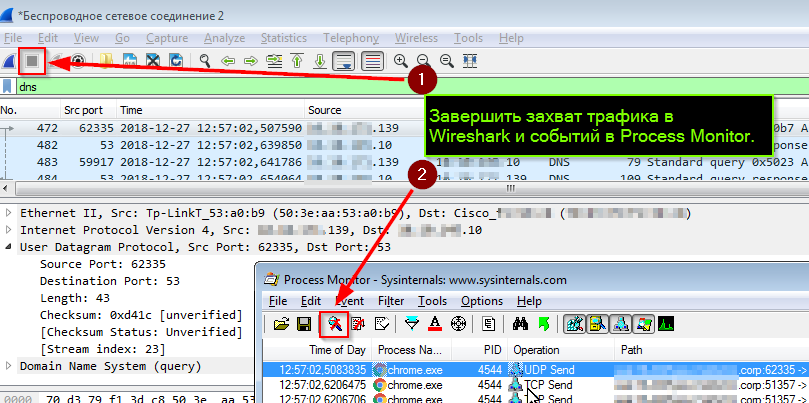Jump to the last packet in Wireshark
Image resolution: width=809 pixels, height=403 pixels.
point(320,61)
